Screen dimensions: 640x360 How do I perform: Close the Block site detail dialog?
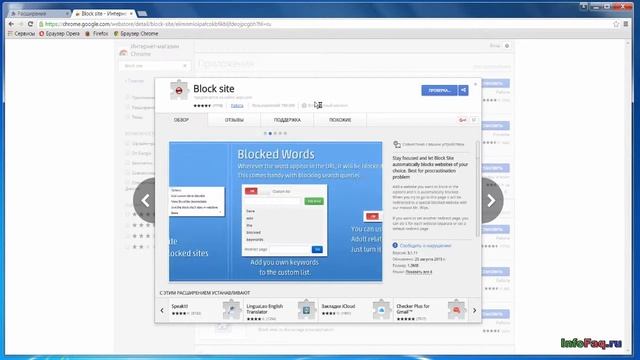tap(475, 84)
